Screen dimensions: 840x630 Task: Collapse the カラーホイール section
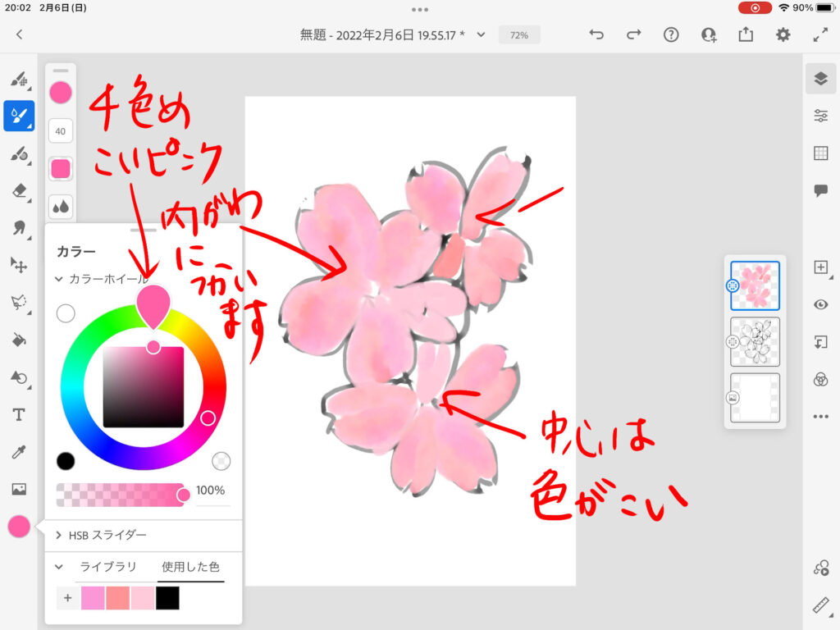59,279
